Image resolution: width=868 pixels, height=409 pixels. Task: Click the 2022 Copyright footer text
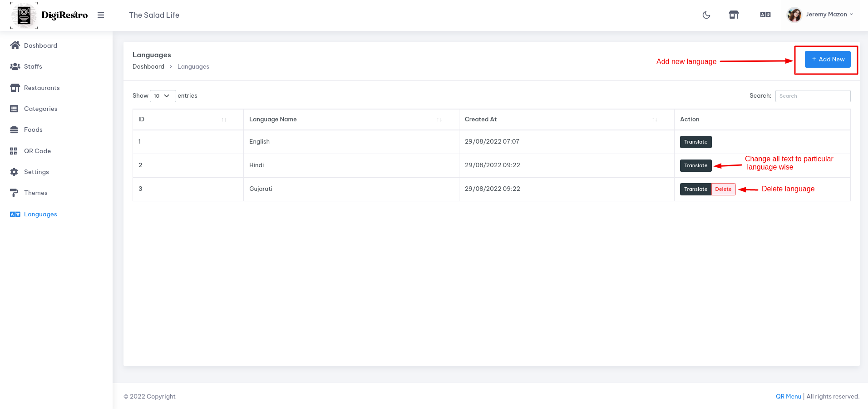coord(149,396)
